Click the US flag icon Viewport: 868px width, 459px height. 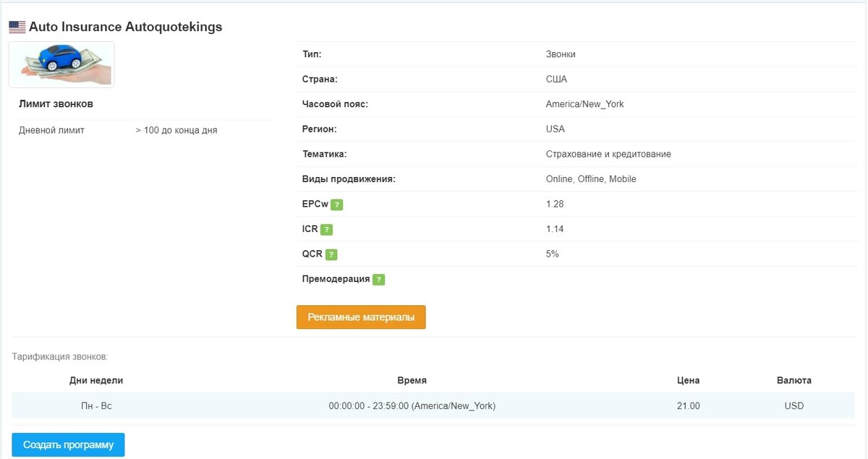point(17,27)
